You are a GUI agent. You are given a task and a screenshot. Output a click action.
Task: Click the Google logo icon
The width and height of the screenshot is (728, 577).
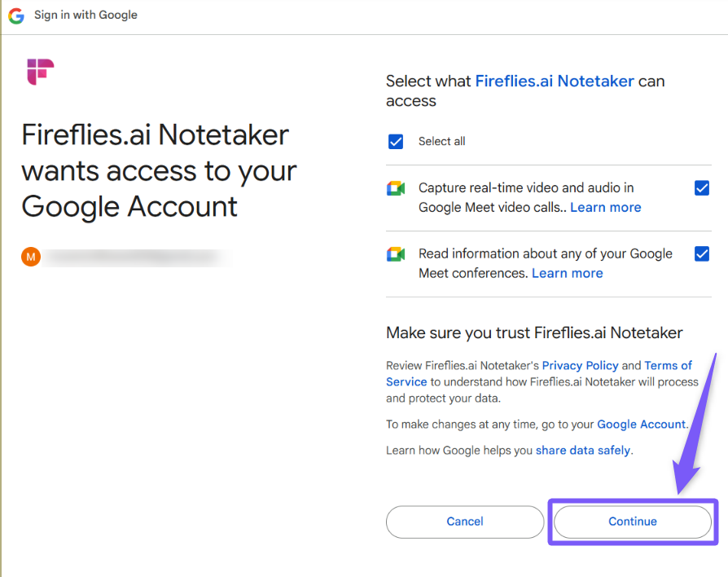[16, 15]
